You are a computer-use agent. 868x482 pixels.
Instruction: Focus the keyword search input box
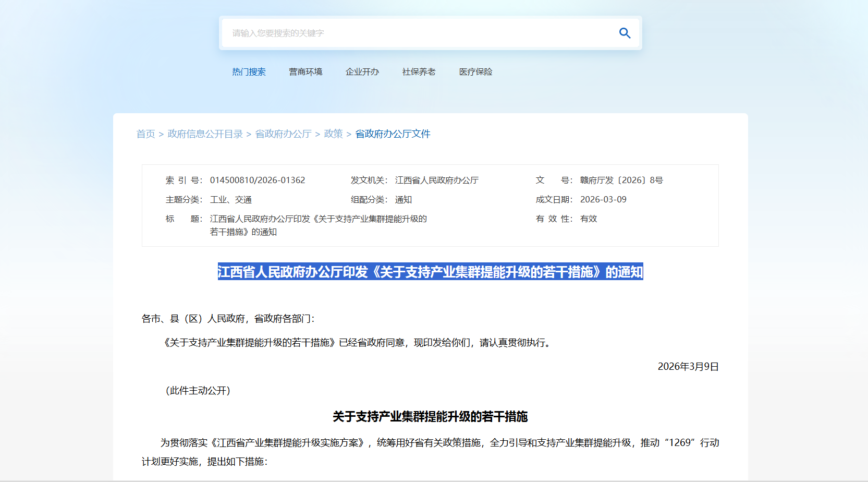point(417,33)
